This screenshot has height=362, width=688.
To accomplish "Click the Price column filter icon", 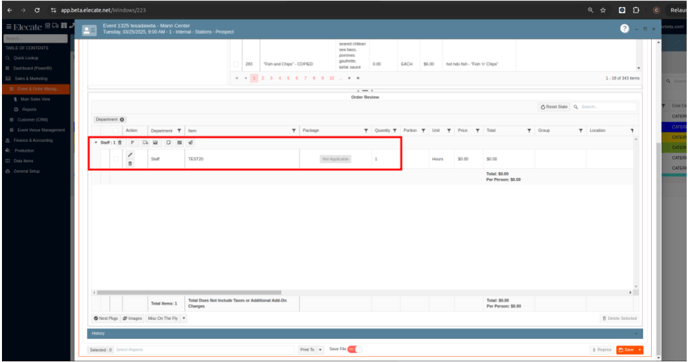I will 477,131.
